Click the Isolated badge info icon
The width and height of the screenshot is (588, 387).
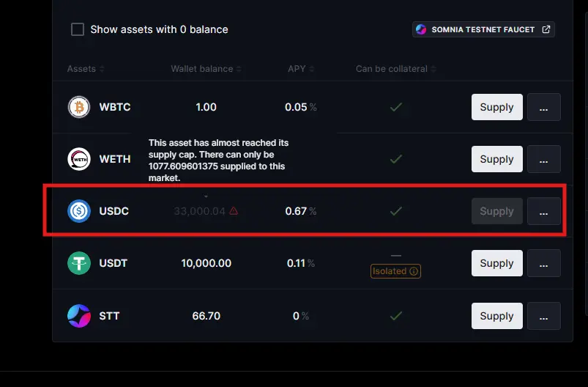point(414,271)
